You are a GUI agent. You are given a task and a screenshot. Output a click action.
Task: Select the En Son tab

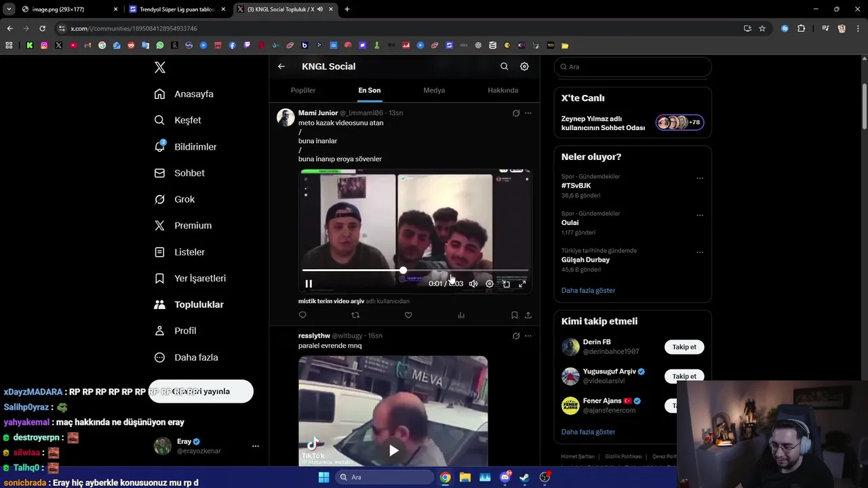(x=370, y=90)
